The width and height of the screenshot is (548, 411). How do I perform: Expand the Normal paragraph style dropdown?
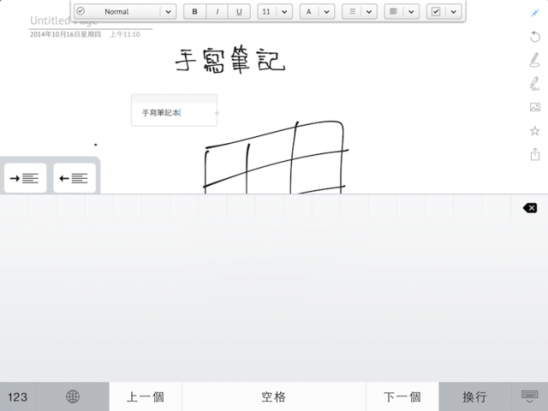pyautogui.click(x=168, y=12)
